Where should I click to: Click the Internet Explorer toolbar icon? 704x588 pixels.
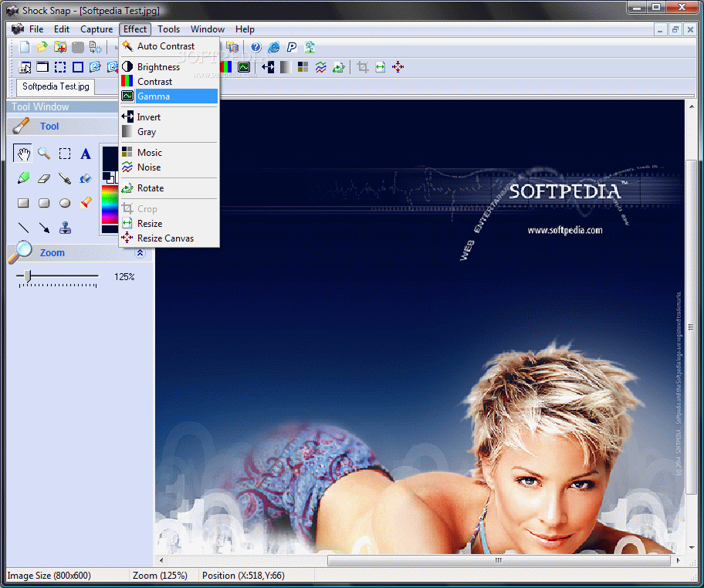coord(274,46)
